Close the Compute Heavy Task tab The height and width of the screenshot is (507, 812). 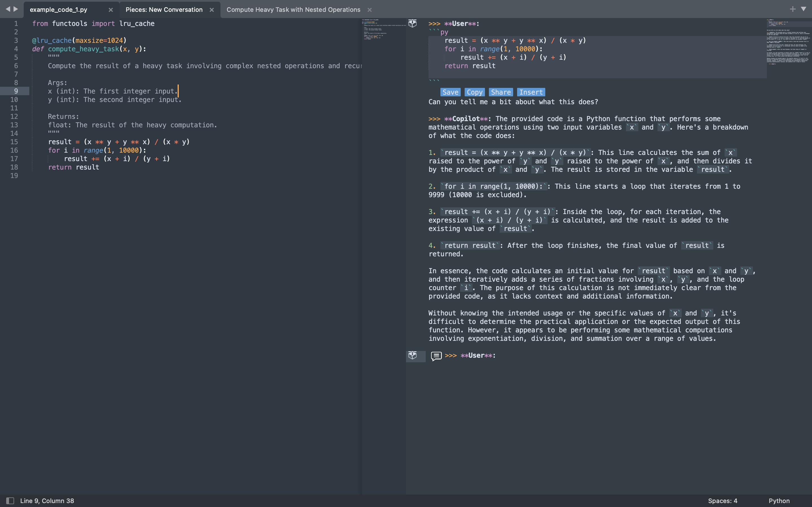tap(369, 10)
